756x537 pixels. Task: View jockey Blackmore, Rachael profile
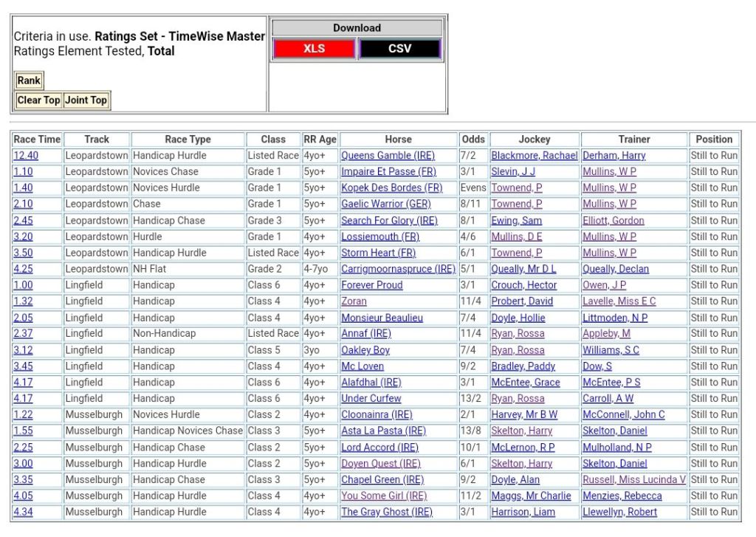click(534, 156)
